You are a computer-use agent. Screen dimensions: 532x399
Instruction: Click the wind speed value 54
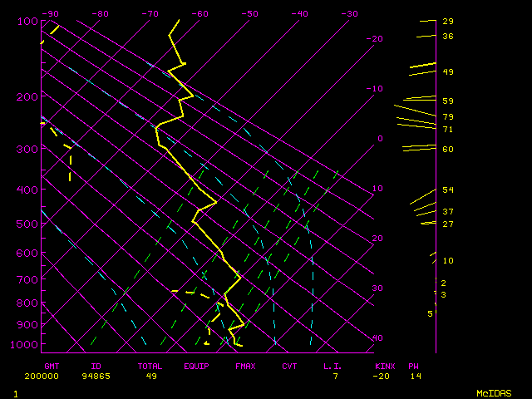click(448, 190)
